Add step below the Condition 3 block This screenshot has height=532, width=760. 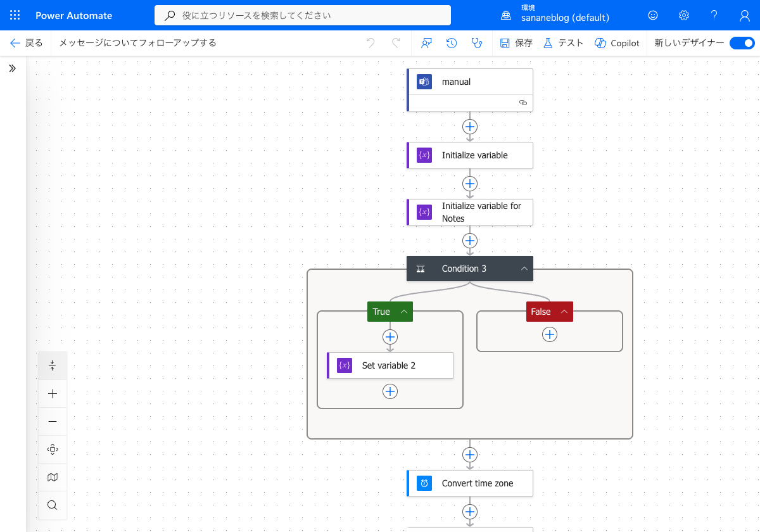(x=470, y=455)
